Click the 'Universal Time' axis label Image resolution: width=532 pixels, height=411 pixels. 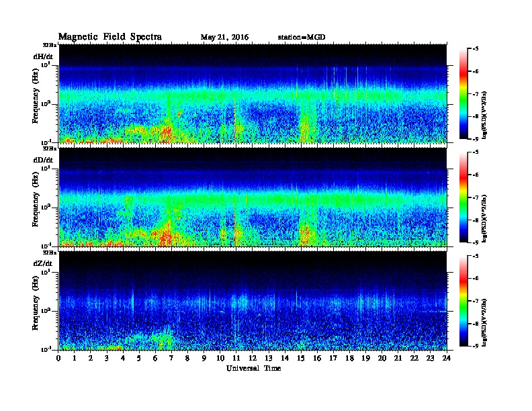point(253,368)
